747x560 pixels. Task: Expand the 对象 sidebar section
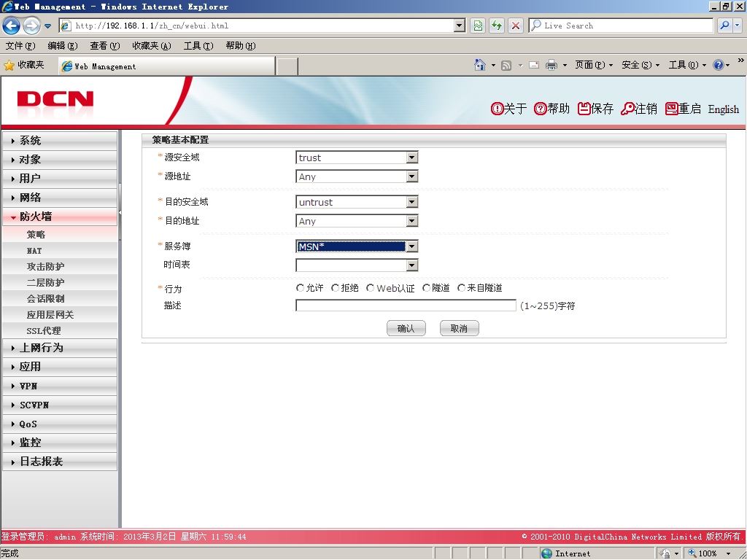(x=60, y=160)
